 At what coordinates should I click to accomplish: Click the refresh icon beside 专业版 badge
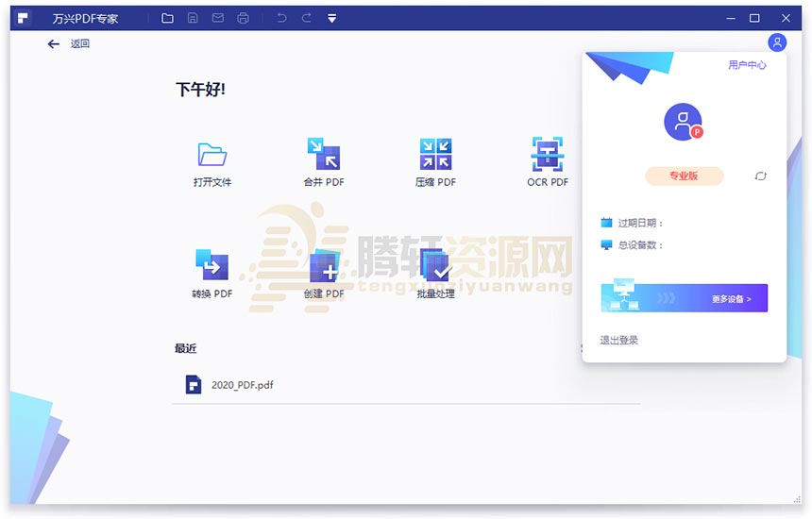760,176
